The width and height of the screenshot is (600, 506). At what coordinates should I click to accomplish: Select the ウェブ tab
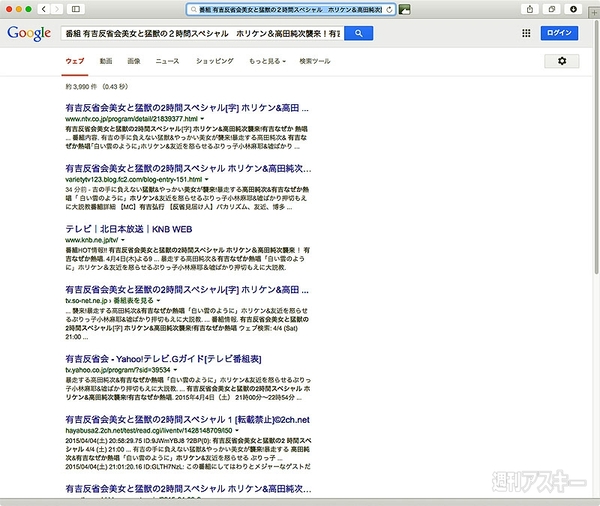coord(75,61)
